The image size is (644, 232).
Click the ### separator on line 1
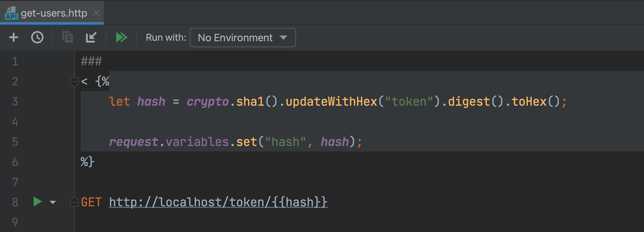click(91, 61)
